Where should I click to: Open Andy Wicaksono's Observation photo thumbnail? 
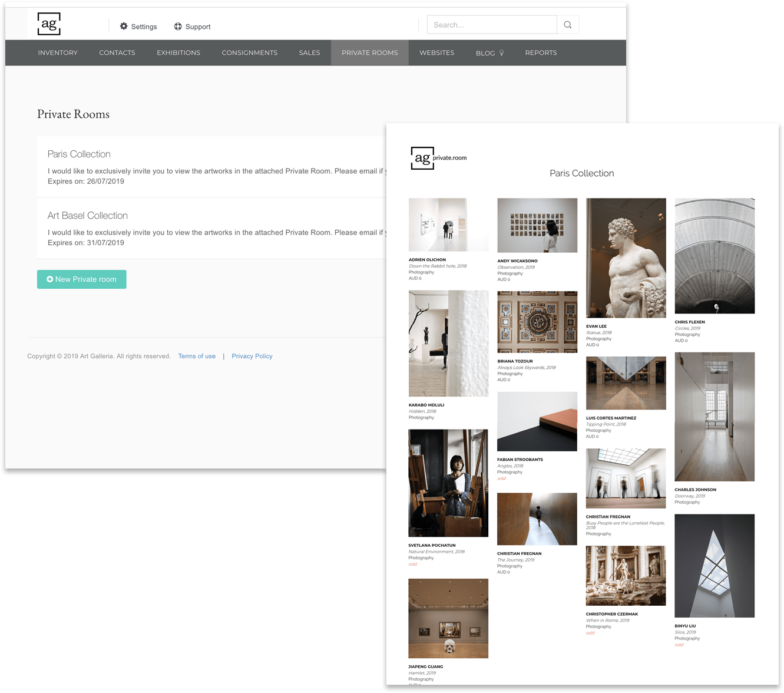pyautogui.click(x=537, y=225)
